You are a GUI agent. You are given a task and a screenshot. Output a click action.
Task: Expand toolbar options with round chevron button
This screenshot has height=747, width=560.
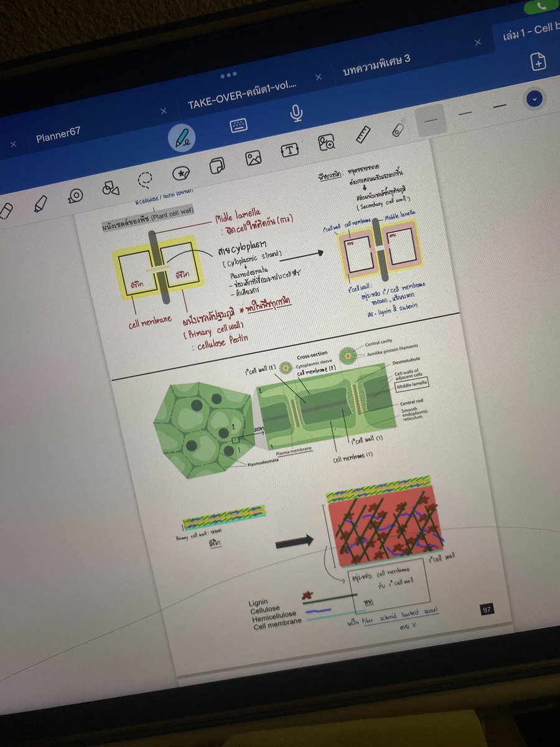pyautogui.click(x=534, y=98)
